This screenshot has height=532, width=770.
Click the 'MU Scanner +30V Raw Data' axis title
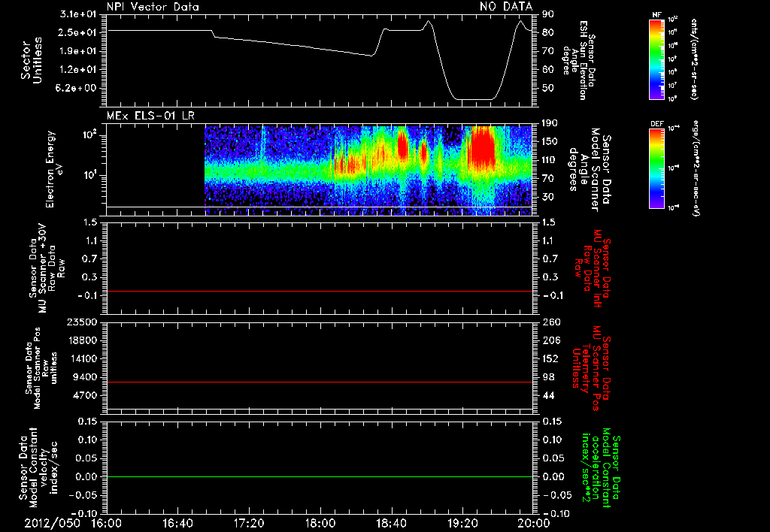pyautogui.click(x=47, y=268)
